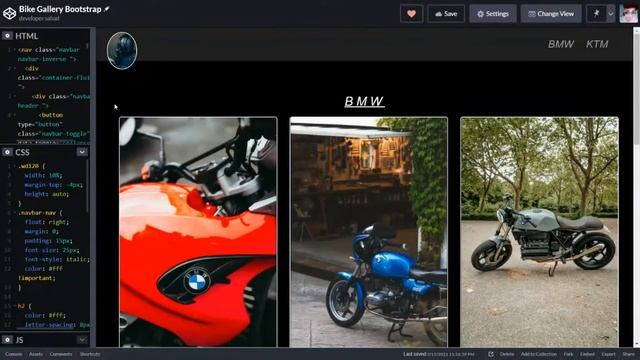Click Bike Gallery Bootstrap title
640x360 pixels.
pyautogui.click(x=60, y=9)
